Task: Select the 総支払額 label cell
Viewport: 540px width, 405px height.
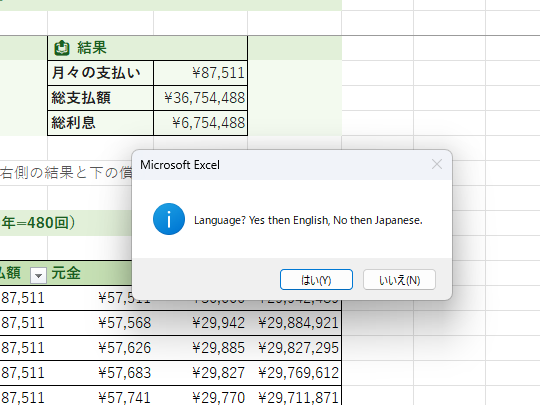Action: [x=101, y=98]
